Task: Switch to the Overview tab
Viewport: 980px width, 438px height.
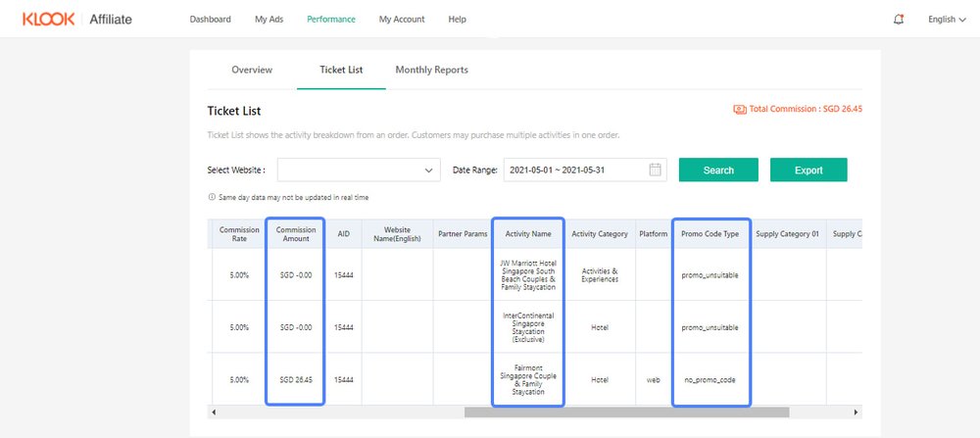Action: [252, 70]
